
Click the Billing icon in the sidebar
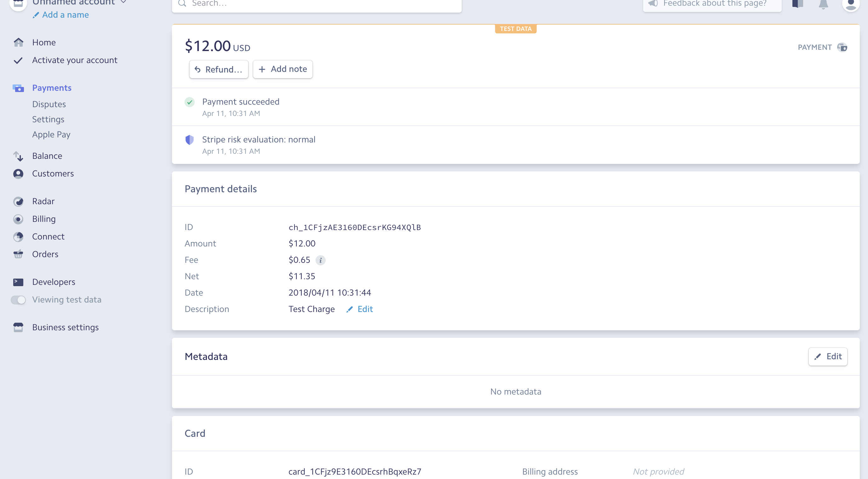pyautogui.click(x=18, y=219)
